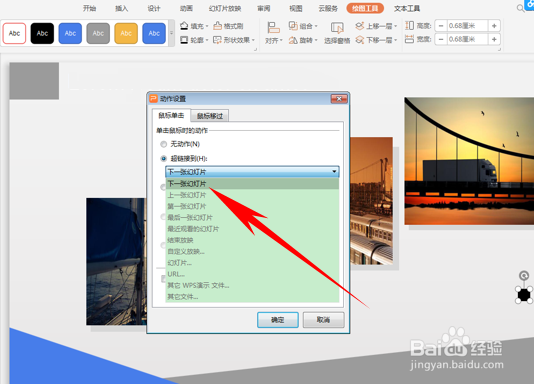
Task: Choose 第一张幻灯片 from the list
Action: click(252, 206)
